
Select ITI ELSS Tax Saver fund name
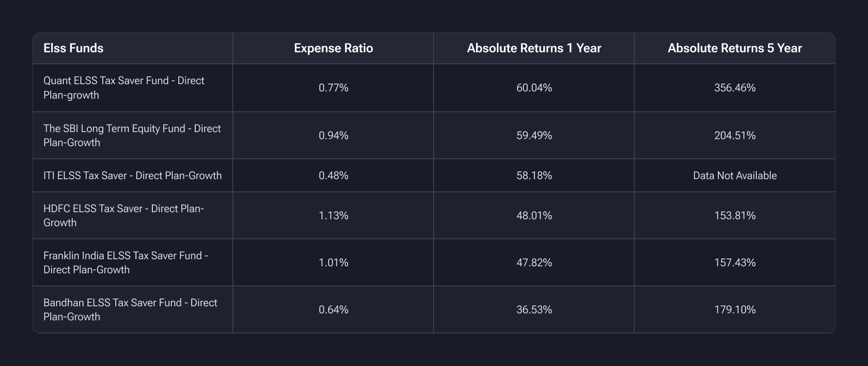click(x=132, y=176)
